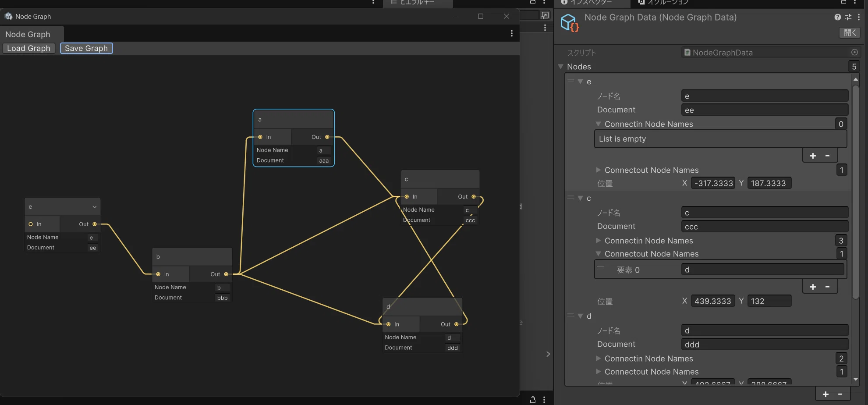Add element to e's Connectin list

[x=813, y=156]
